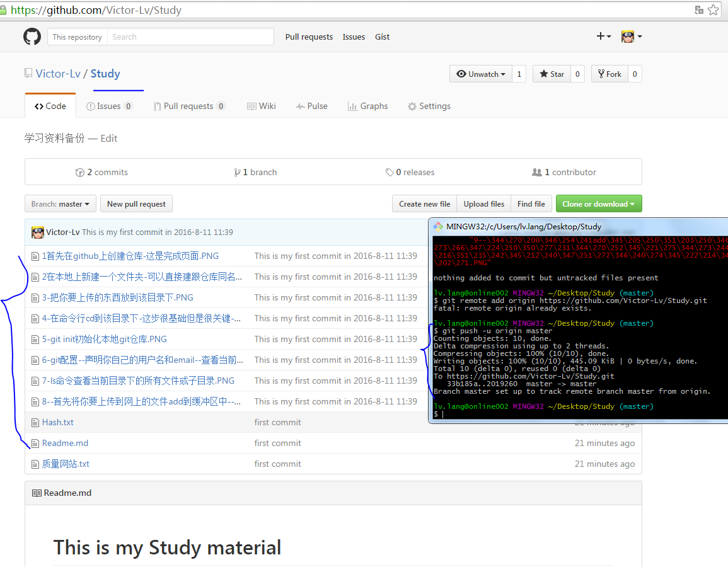Open the 质量网站.txt file
Image resolution: width=728 pixels, height=567 pixels.
66,464
